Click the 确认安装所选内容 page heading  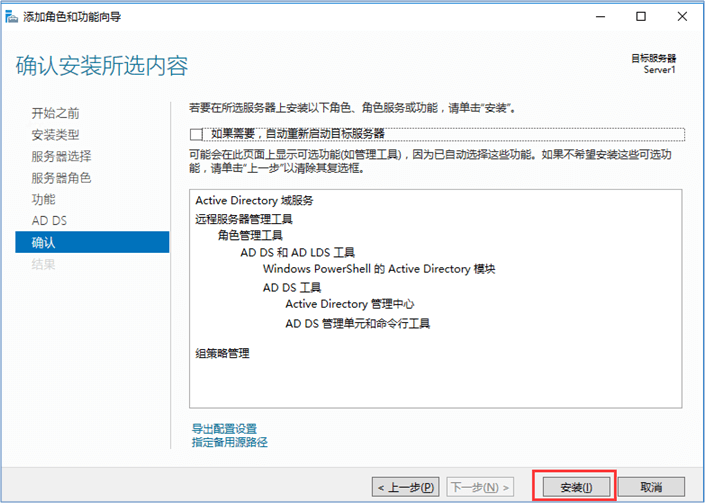[102, 66]
